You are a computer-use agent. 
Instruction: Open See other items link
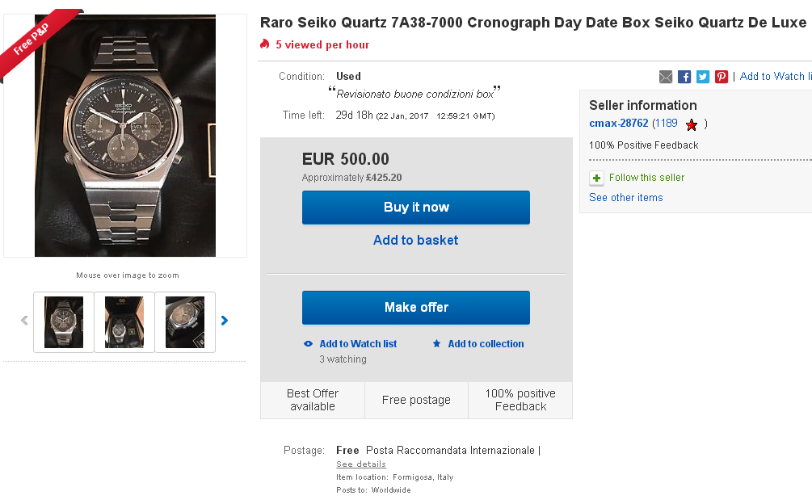(x=625, y=197)
